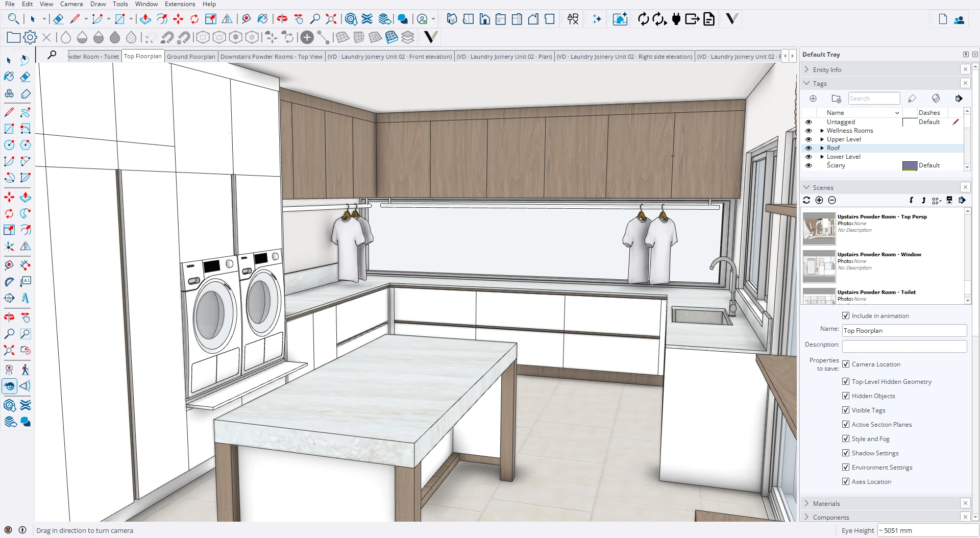This screenshot has height=538, width=980.
Task: Select the Line pencil tool in left toolbar
Action: coord(9,112)
